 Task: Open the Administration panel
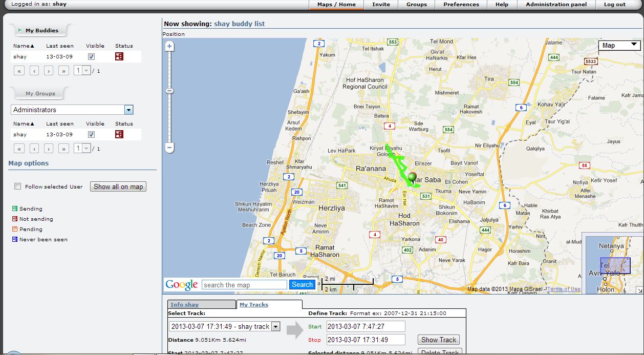(556, 5)
